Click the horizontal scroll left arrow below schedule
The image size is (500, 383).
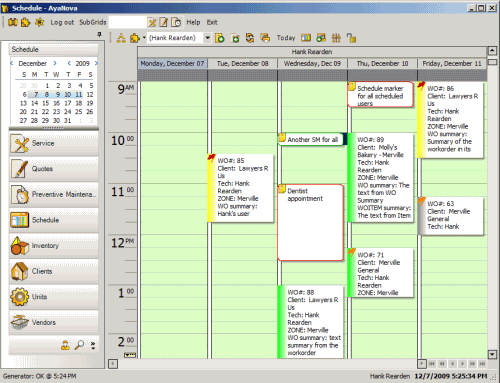pyautogui.click(x=113, y=364)
